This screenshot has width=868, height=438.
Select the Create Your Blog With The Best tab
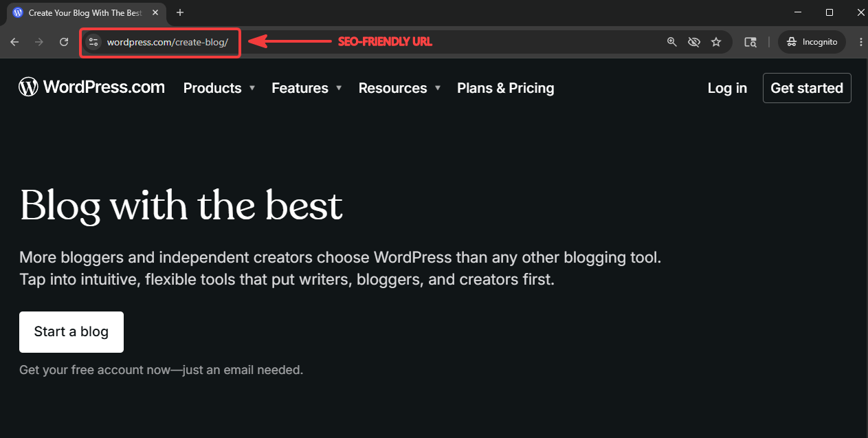click(x=86, y=12)
